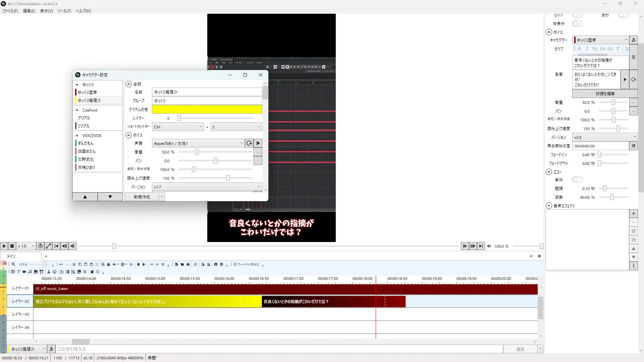Screen dimensions: 644x362
Task: Toggle the ロック switch in the top panel
Action: pyautogui.click(x=577, y=15)
